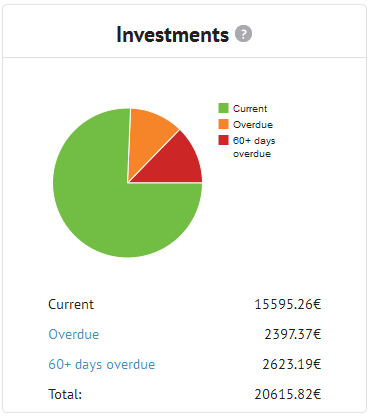
Task: Click the orange Overdue legend swatch
Action: [223, 124]
